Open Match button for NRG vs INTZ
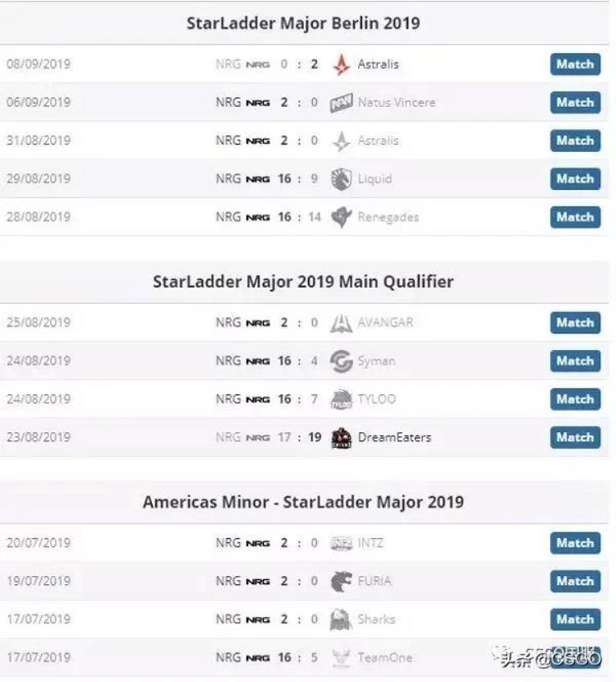Viewport: 616px width, 682px height. point(575,543)
